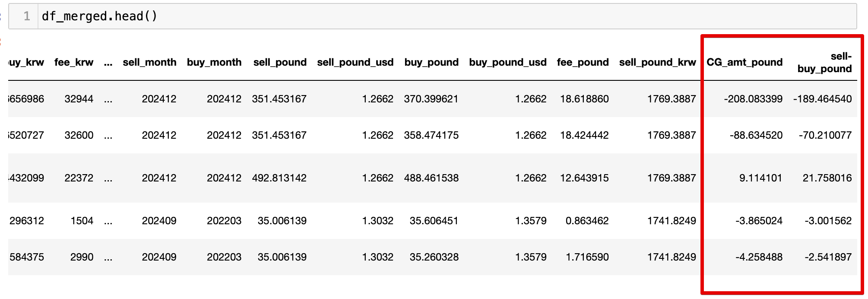
Task: Click the fee_krw value 2990
Action: tap(82, 257)
